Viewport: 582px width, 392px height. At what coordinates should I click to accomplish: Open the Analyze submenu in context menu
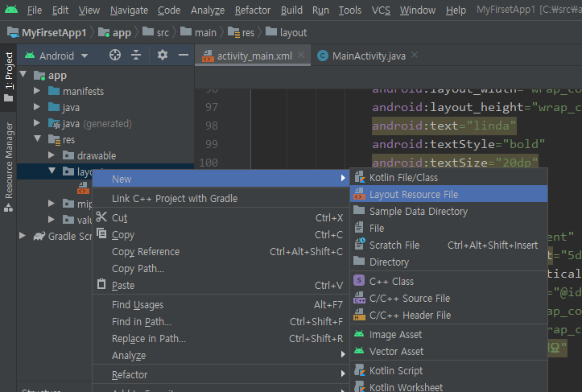tap(221, 355)
